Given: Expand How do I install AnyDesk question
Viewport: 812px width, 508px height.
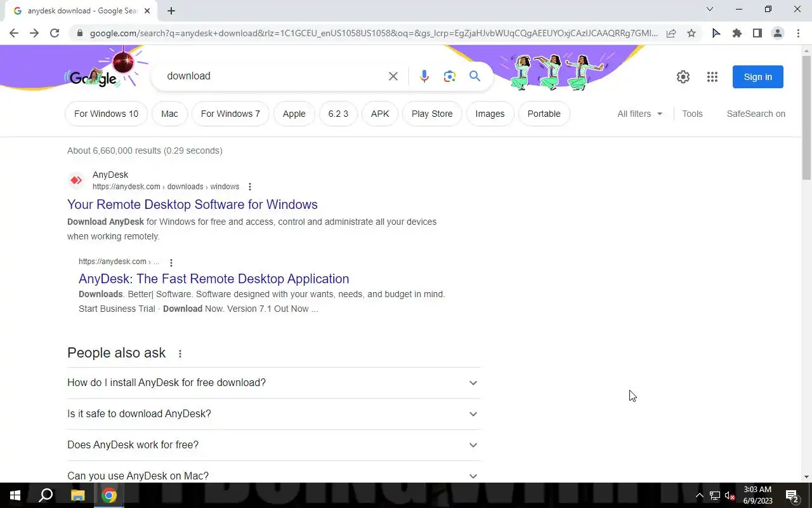Looking at the screenshot, I should (x=274, y=383).
